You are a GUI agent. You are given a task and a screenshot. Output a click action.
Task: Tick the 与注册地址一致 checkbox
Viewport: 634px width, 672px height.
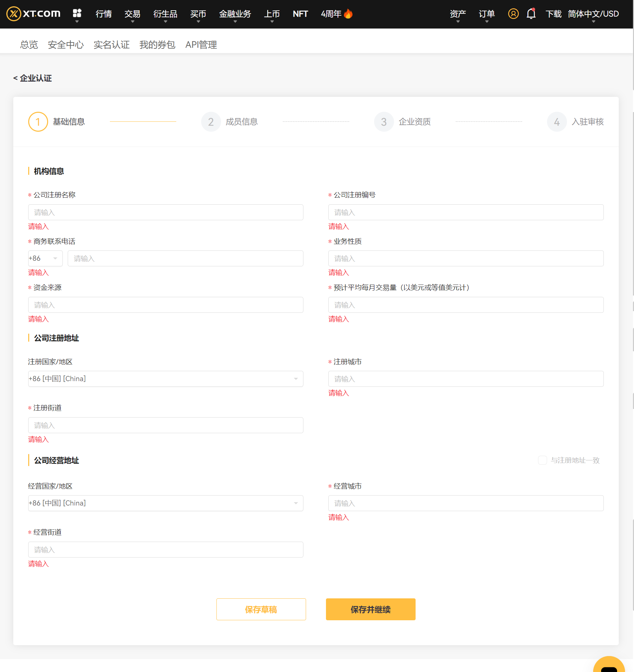542,460
